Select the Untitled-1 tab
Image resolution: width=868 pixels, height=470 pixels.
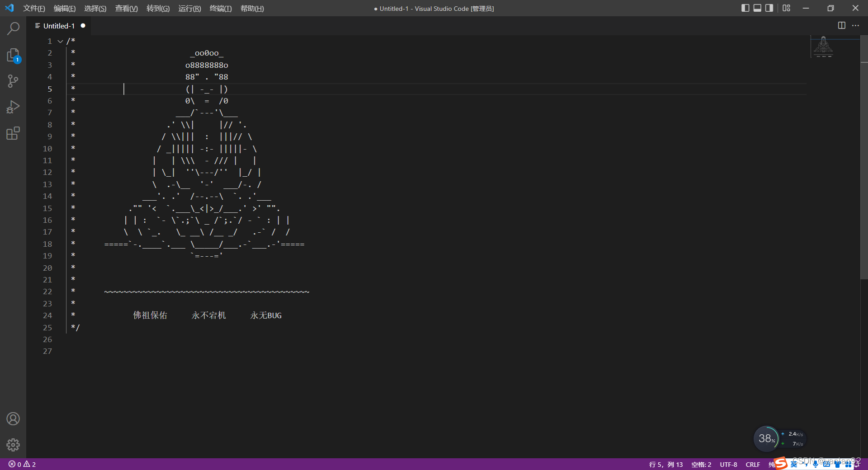(x=59, y=25)
